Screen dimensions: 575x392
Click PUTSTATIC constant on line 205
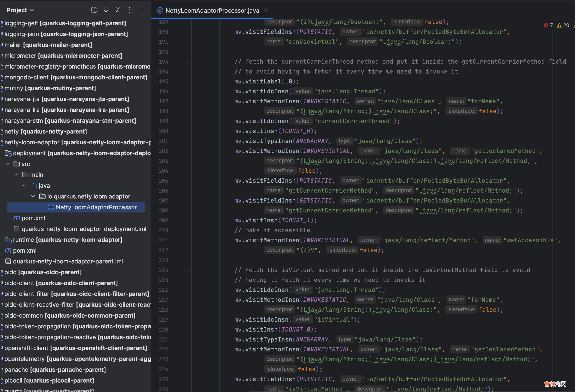click(315, 181)
